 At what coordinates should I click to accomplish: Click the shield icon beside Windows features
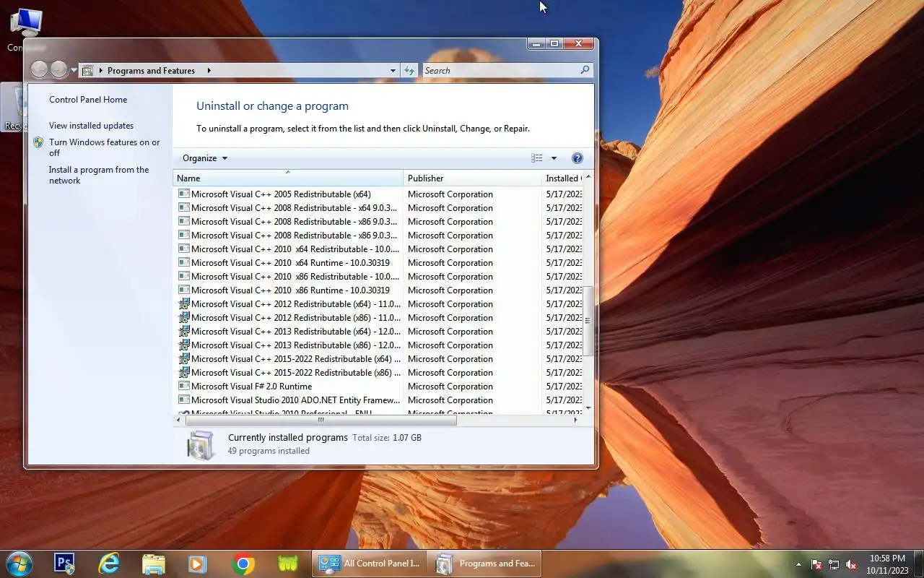click(38, 143)
